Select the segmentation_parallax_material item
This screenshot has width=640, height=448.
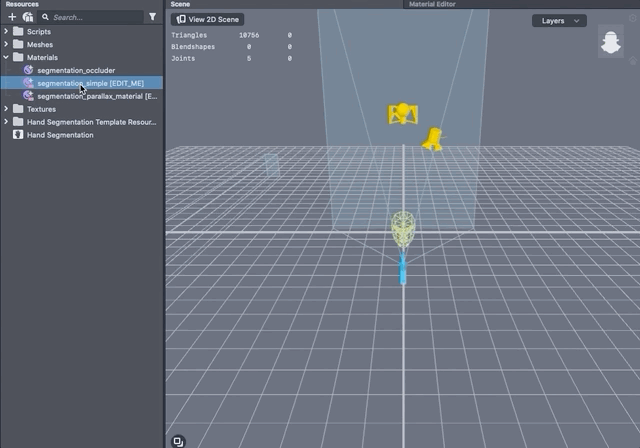click(96, 97)
